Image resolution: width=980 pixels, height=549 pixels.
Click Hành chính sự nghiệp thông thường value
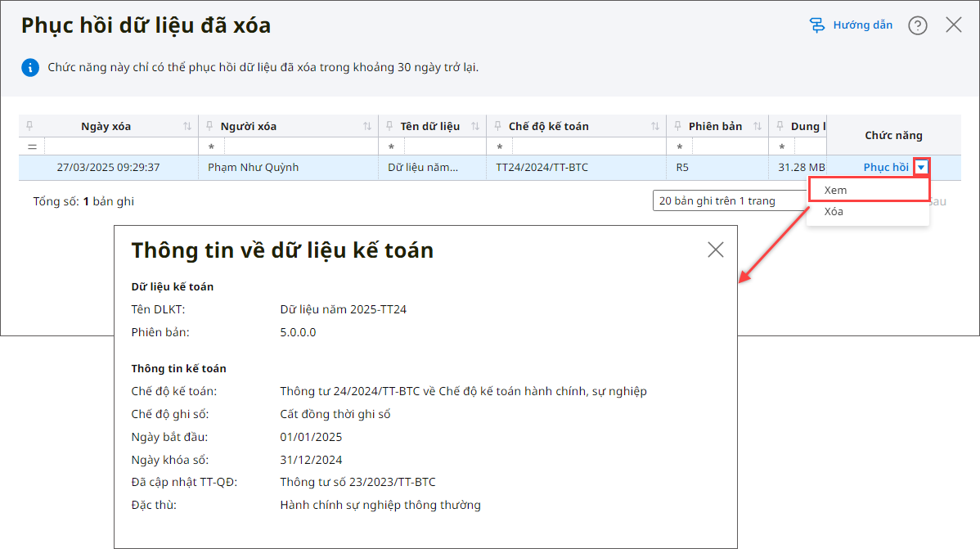tap(380, 506)
